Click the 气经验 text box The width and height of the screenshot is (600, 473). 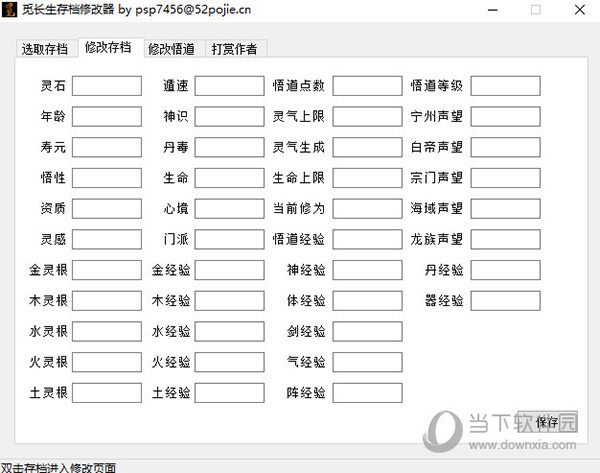tap(367, 362)
